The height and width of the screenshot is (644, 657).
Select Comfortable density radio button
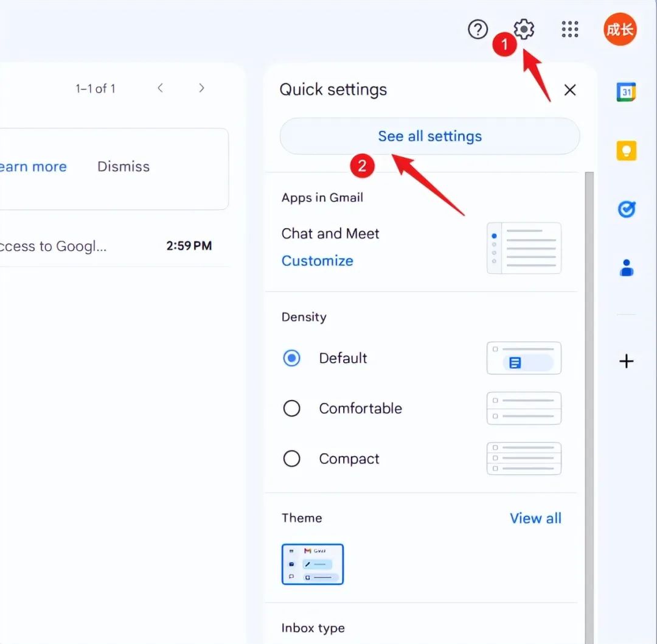point(291,408)
